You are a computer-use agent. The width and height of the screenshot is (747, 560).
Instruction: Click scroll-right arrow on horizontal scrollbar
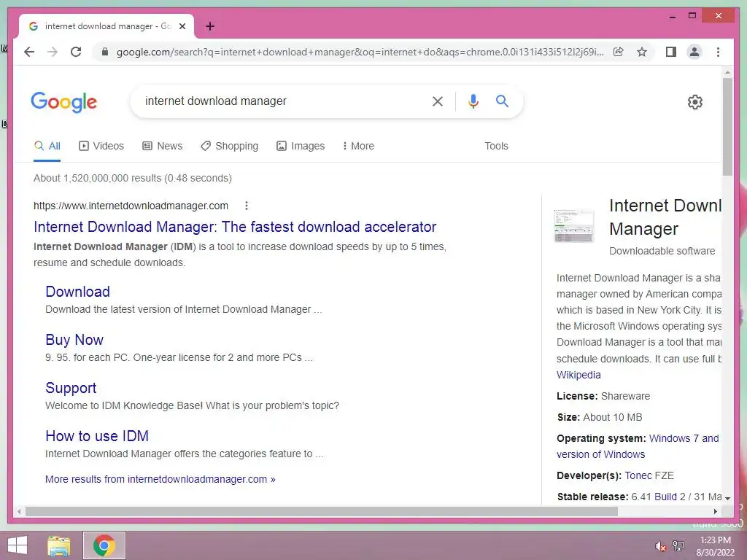716,511
